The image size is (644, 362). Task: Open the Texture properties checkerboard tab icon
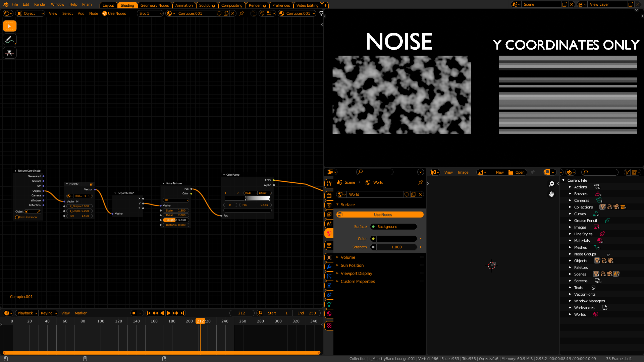tap(329, 326)
